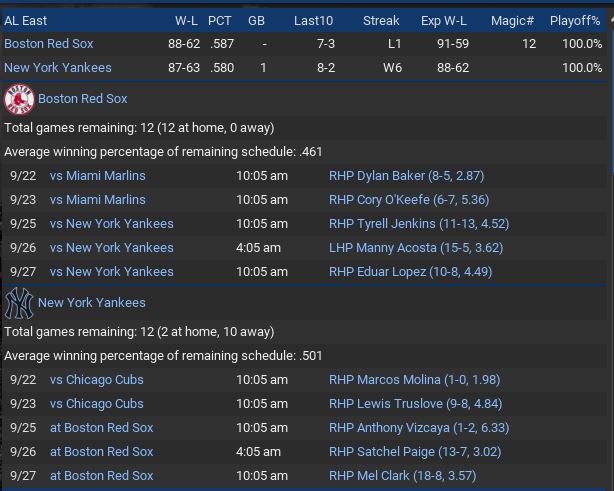
Task: Open New York Yankees schedule section heading link
Action: point(91,303)
